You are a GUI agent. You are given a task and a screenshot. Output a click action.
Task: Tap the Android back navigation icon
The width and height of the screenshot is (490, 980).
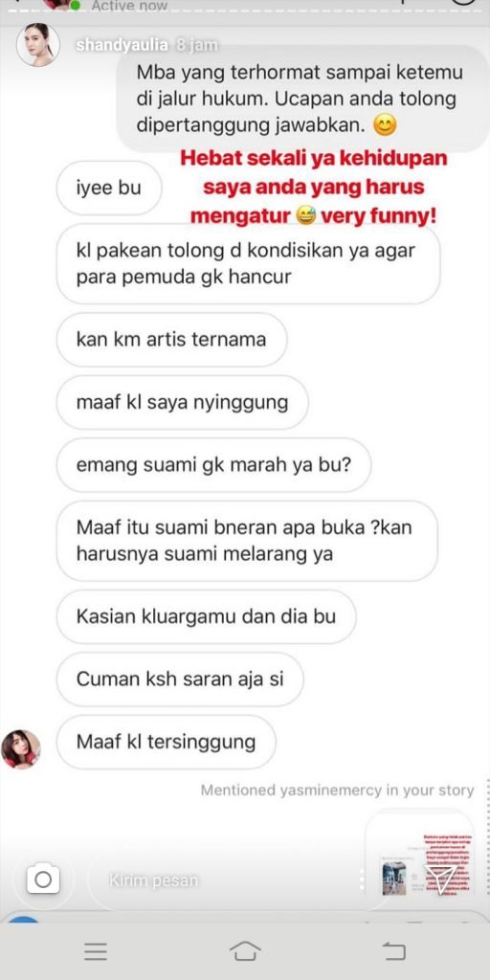(393, 950)
